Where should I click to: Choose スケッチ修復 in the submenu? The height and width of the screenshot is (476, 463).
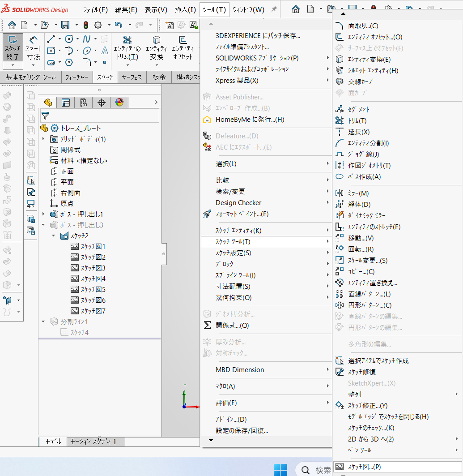(397, 372)
